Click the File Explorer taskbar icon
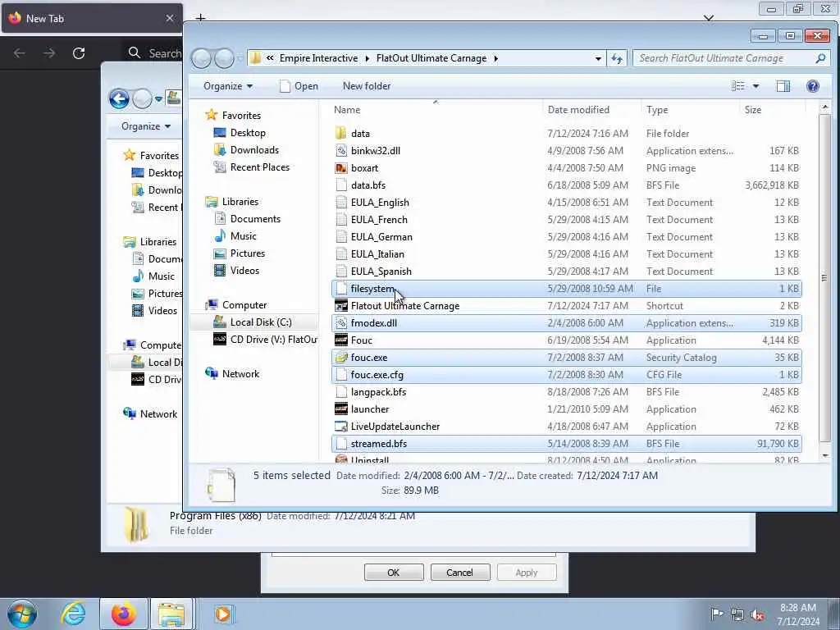 click(x=171, y=614)
